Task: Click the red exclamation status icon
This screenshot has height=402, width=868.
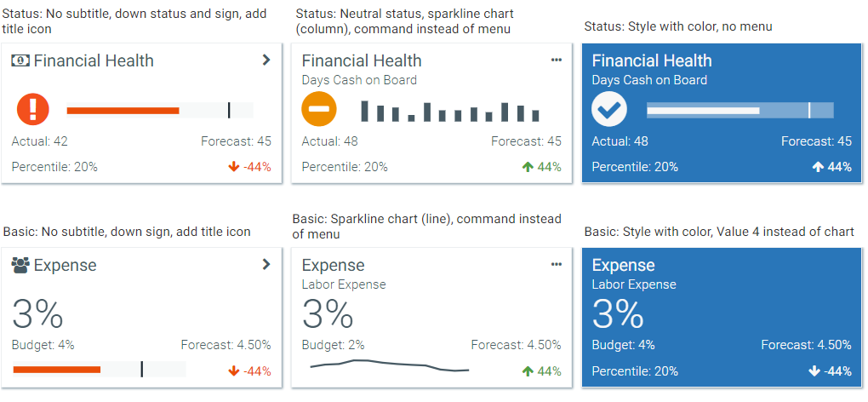Action: coord(33,109)
